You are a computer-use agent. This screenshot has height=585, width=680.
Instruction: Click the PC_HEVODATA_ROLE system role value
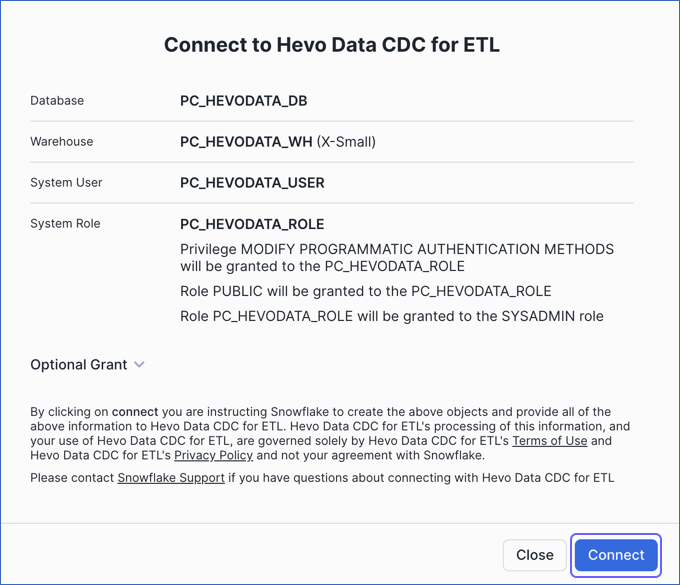tap(252, 224)
